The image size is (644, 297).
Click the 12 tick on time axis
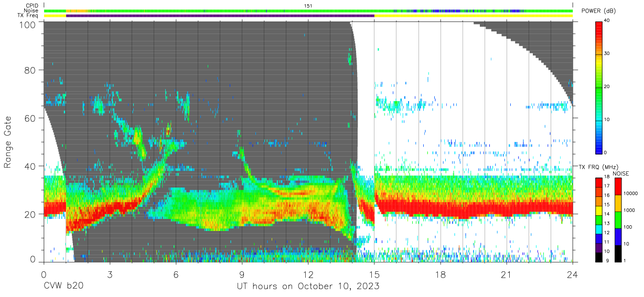[x=308, y=274]
